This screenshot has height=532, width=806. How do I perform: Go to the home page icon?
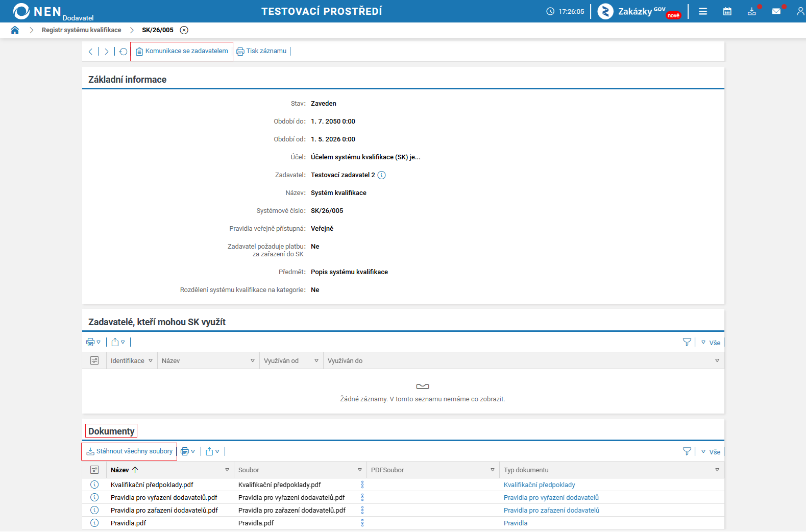click(x=15, y=30)
